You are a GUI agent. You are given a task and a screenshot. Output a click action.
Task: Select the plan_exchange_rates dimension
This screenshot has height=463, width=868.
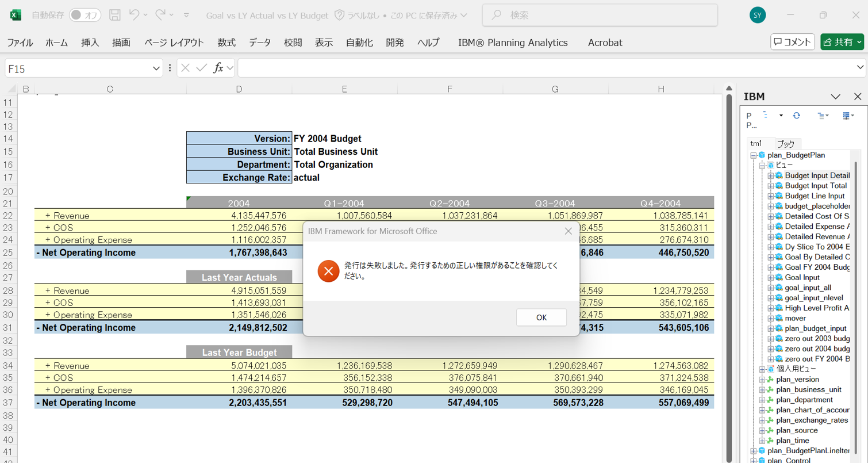click(812, 420)
